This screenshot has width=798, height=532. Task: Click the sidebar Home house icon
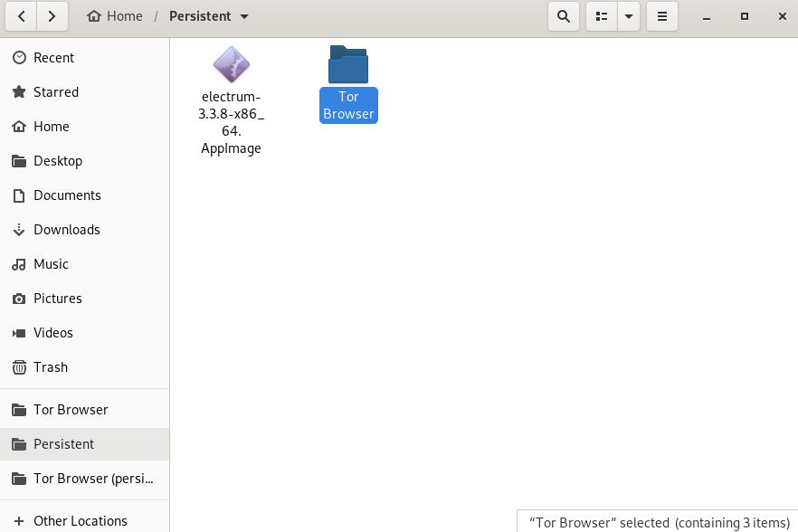19,127
